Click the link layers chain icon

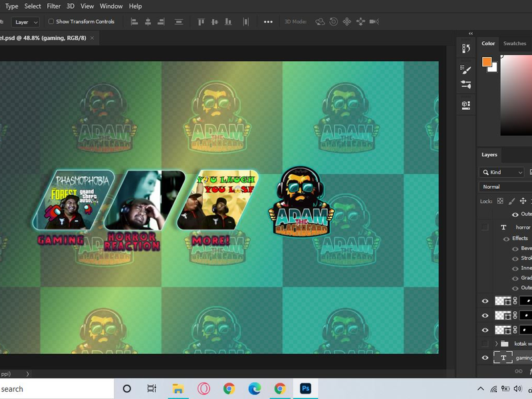[x=519, y=371]
